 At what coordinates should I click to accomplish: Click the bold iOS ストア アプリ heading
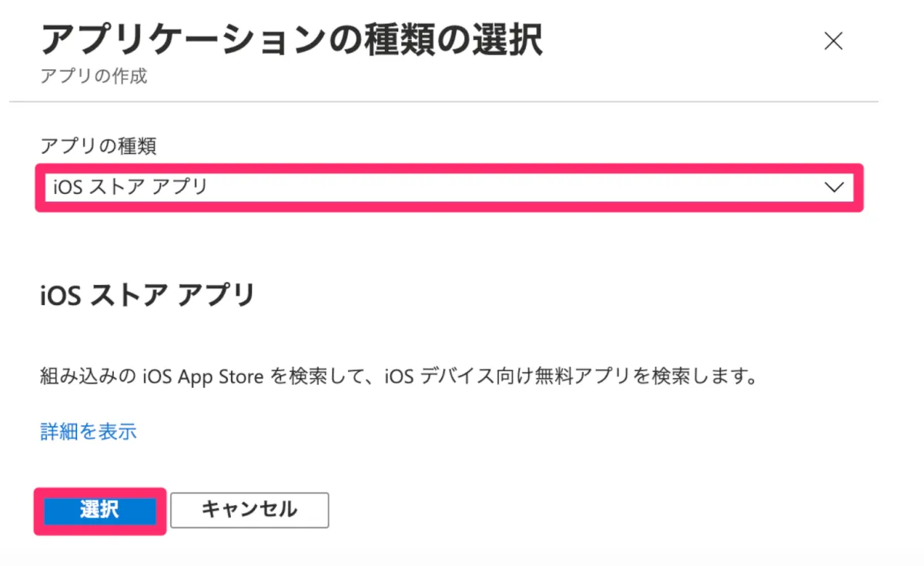click(147, 296)
